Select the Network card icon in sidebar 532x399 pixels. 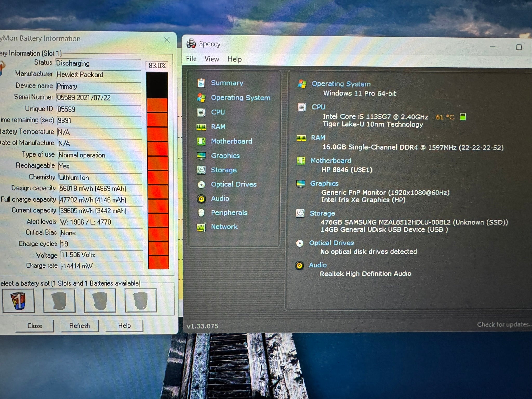point(201,227)
